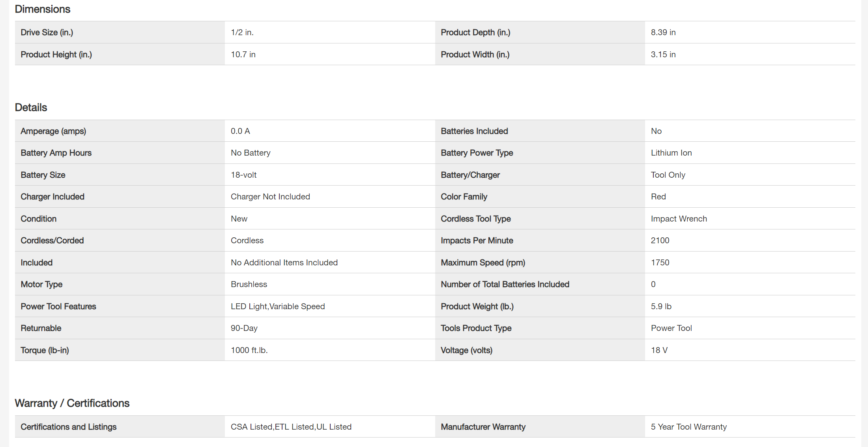The image size is (868, 447).
Task: Click the Amperage (amps) label
Action: click(x=53, y=131)
